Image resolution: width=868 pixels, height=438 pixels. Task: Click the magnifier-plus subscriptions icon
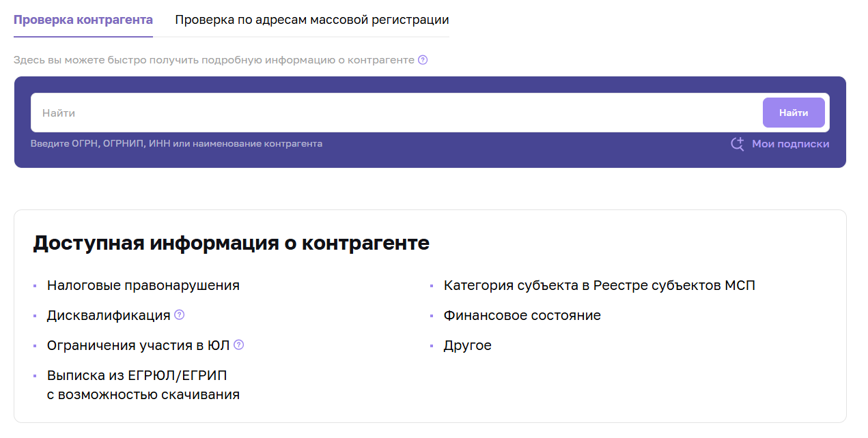point(738,144)
